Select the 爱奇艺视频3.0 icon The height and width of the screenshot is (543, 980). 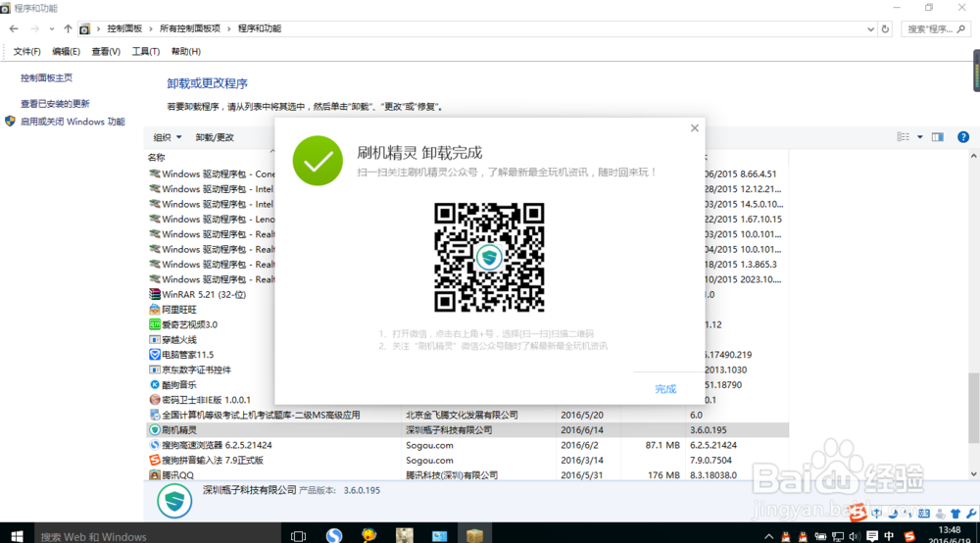coord(155,324)
